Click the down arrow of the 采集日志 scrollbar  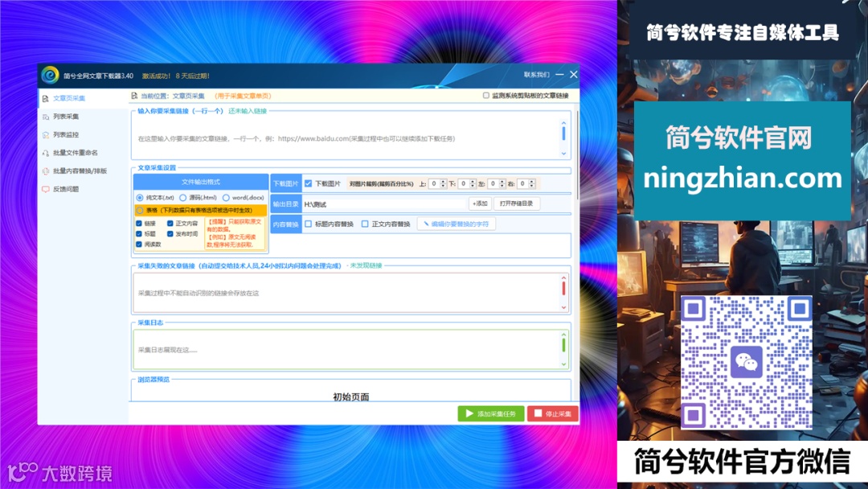coord(563,364)
